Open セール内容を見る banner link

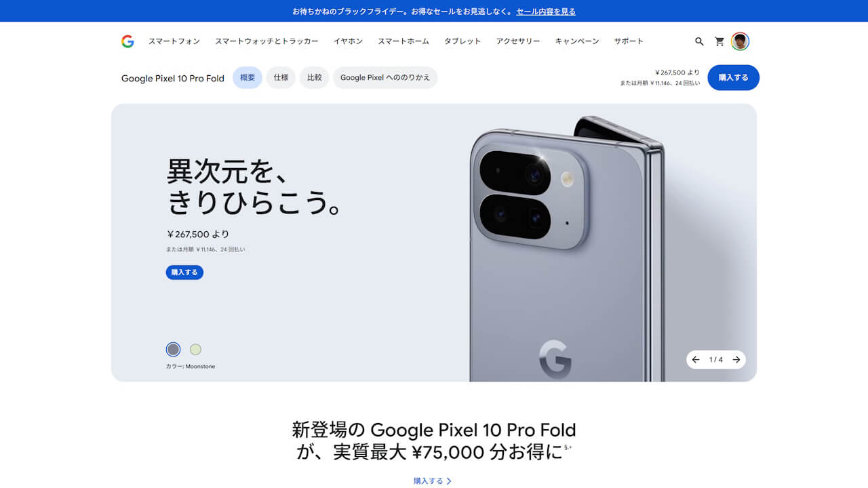(546, 12)
